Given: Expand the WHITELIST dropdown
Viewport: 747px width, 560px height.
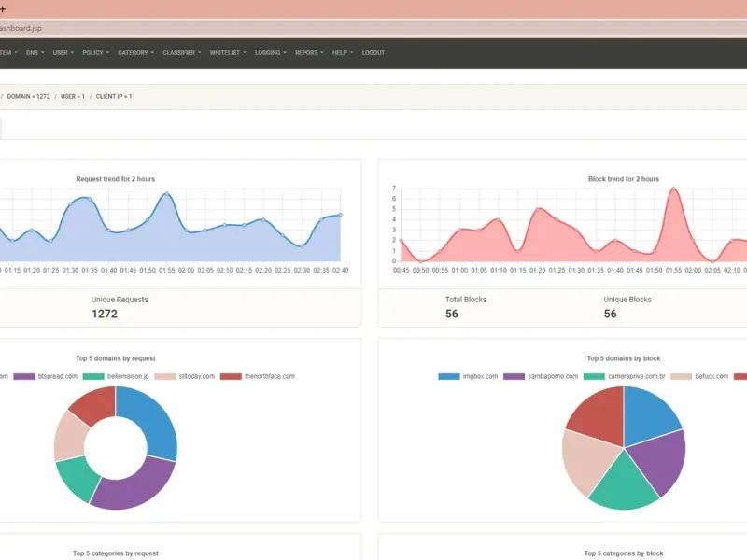Looking at the screenshot, I should tap(228, 53).
